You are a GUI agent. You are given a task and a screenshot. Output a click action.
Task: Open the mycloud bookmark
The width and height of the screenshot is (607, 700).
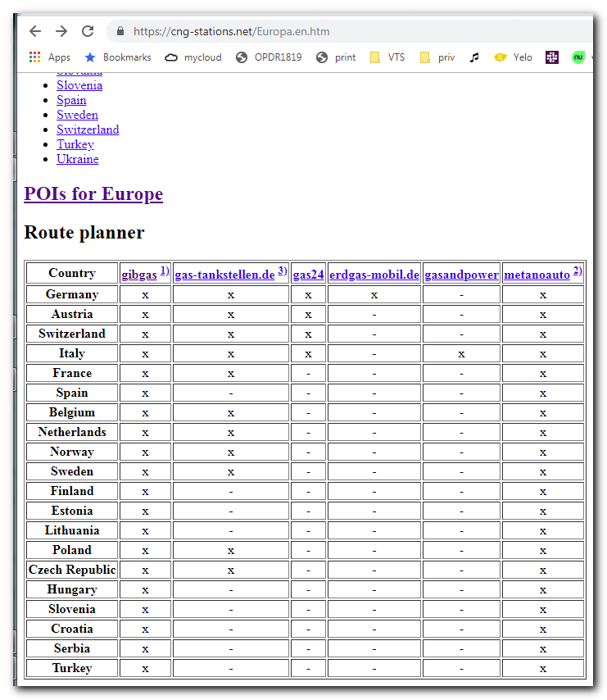point(193,57)
